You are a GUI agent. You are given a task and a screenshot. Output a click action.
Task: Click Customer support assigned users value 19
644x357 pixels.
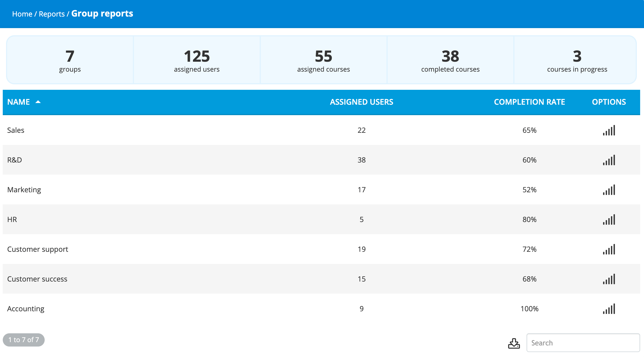coord(361,249)
